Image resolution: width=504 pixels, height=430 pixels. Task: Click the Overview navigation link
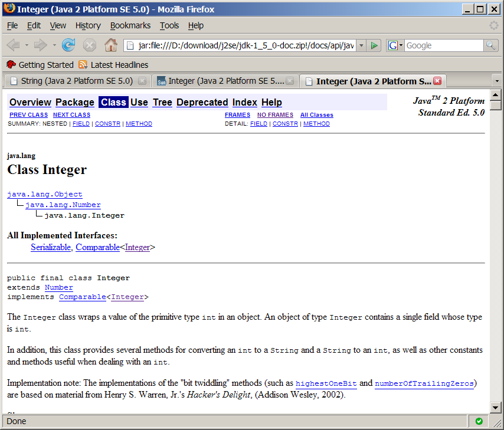tap(30, 102)
